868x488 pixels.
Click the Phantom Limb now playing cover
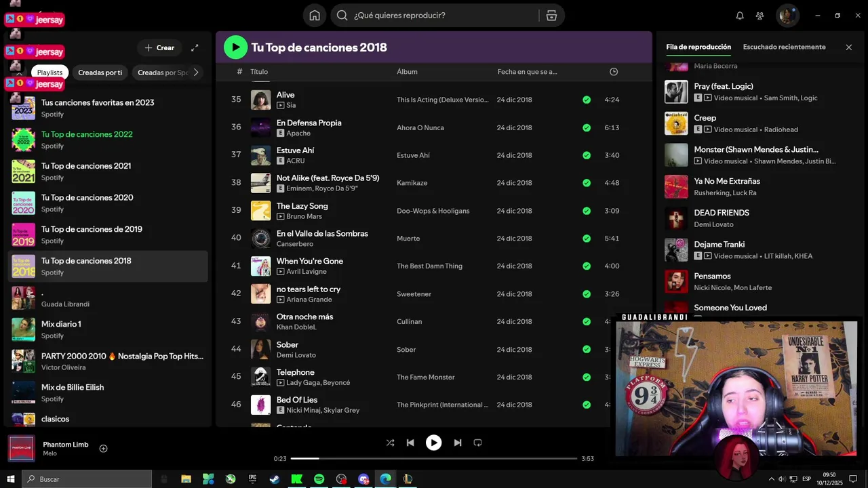click(x=21, y=449)
